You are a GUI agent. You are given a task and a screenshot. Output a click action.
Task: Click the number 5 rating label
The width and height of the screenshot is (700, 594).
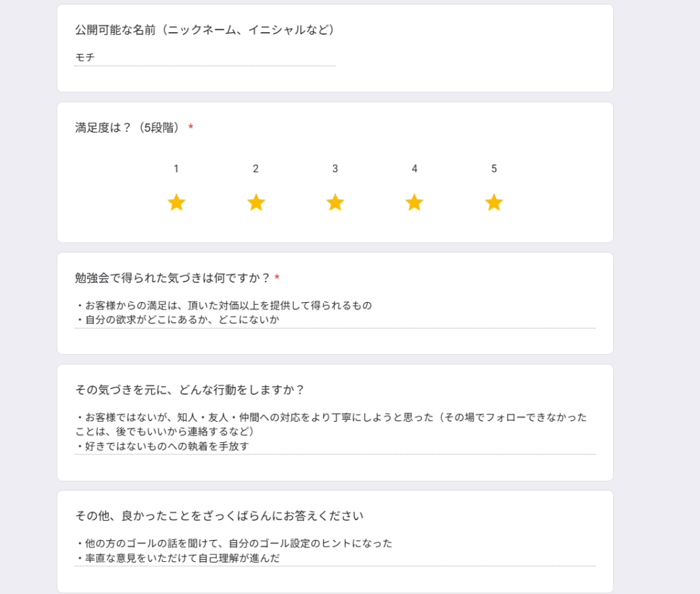click(494, 169)
